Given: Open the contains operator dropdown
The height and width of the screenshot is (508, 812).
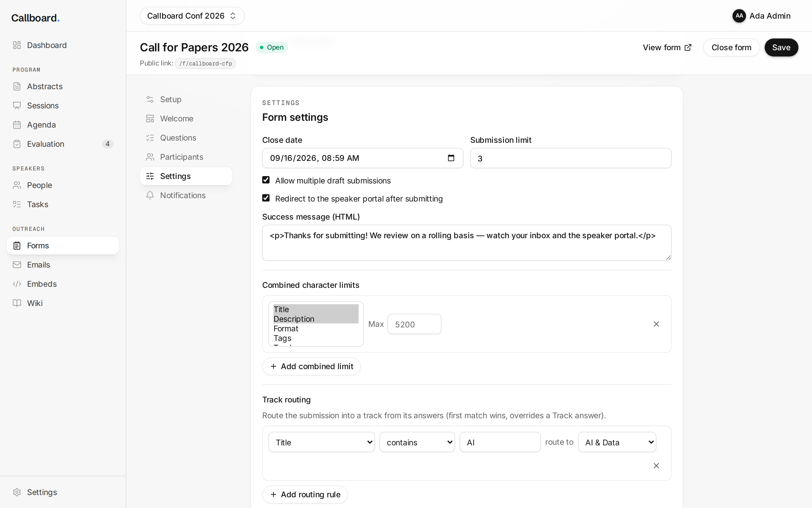Looking at the screenshot, I should (417, 442).
